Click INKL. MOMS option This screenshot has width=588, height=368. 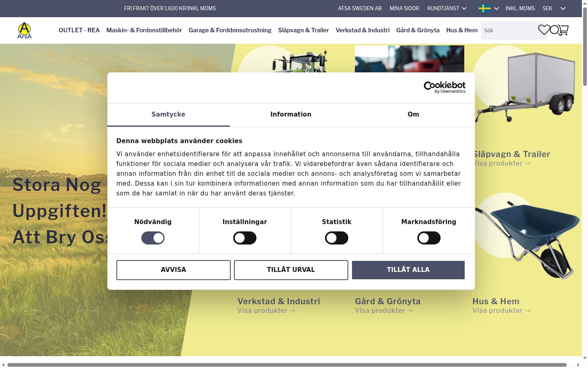point(520,8)
